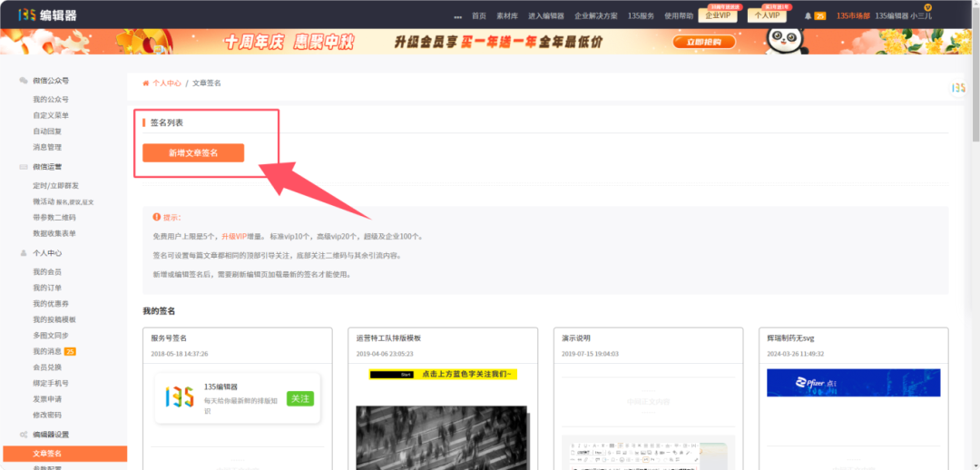Open 我的优惠券 in sidebar
This screenshot has width=980, height=470.
(51, 304)
